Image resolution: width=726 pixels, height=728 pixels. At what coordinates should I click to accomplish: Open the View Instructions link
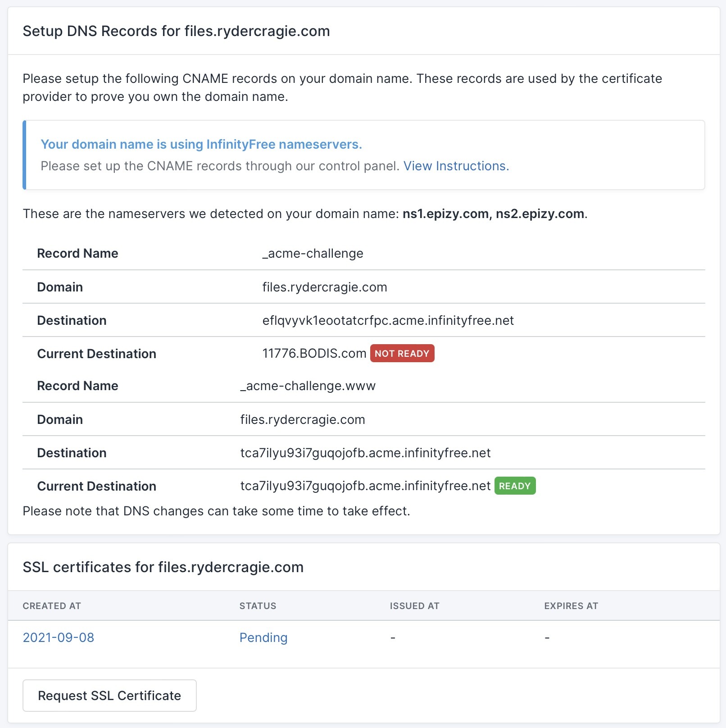click(x=456, y=166)
